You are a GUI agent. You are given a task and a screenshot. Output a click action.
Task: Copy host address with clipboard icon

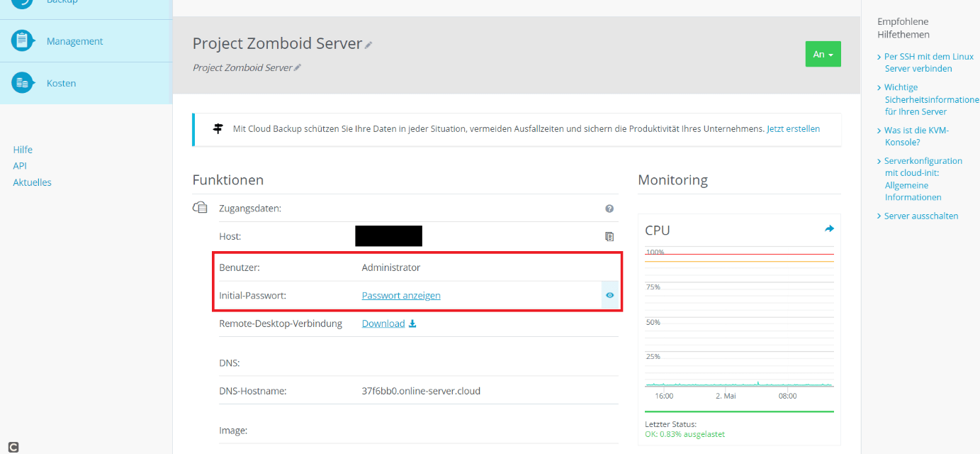pos(609,236)
